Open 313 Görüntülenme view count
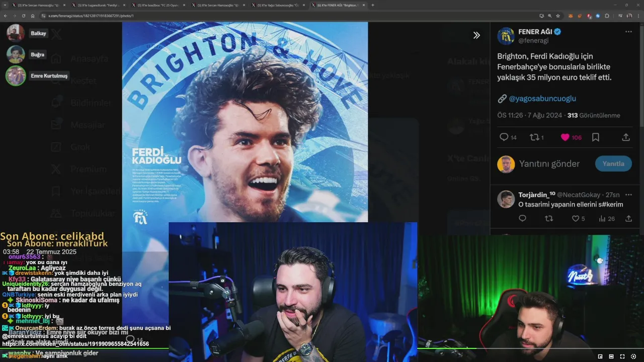Screen dimensions: 644x362 [x=594, y=115]
